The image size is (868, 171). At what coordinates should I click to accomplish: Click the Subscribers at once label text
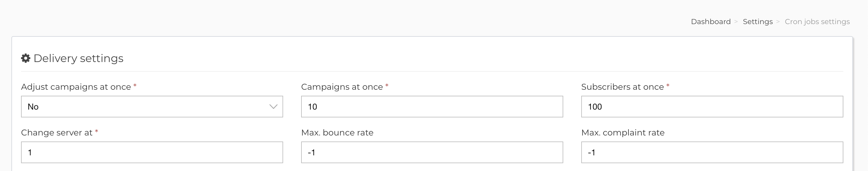[x=622, y=87]
